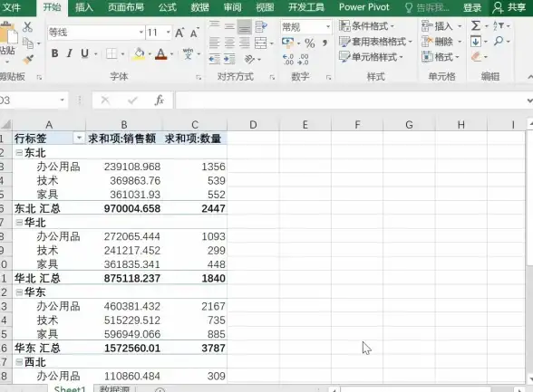Click the Wrap Text icon
The height and width of the screenshot is (392, 533).
coord(261,26)
